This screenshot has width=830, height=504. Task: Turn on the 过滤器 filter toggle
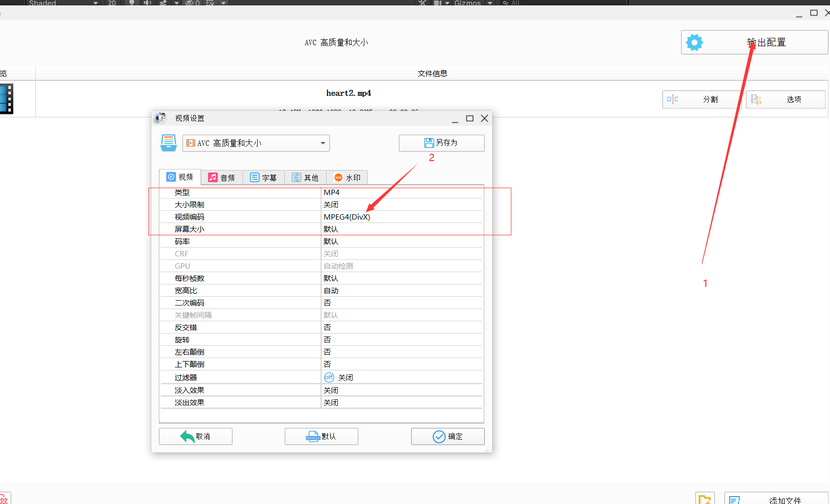pos(329,377)
